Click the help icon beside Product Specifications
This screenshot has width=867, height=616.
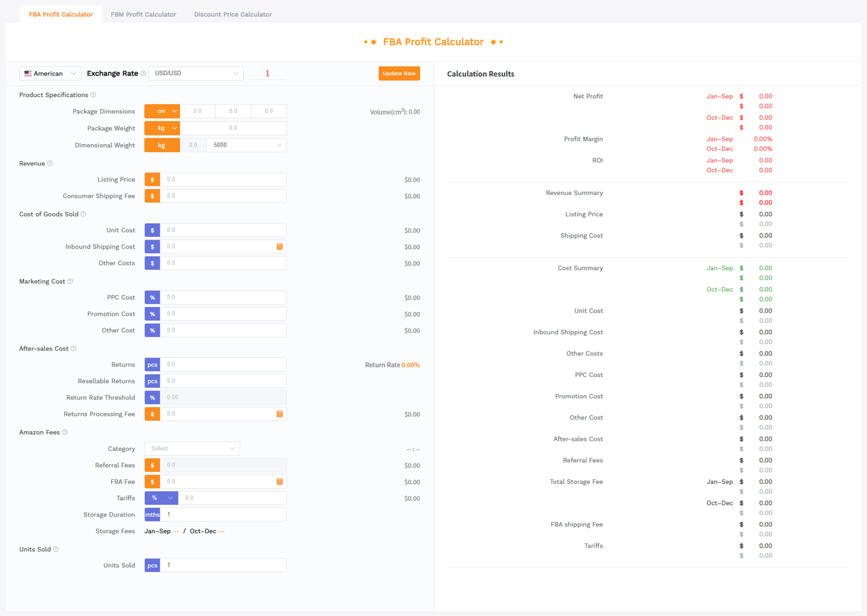click(x=93, y=95)
